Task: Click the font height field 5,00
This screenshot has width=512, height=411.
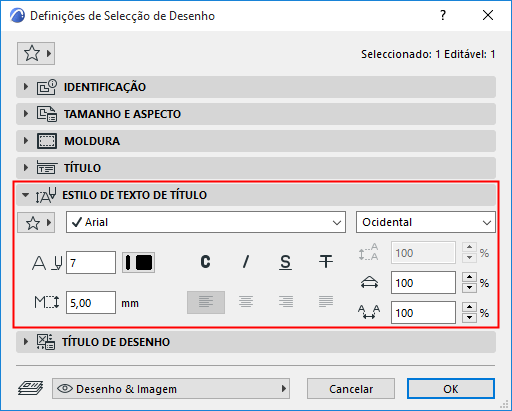Action: [x=91, y=303]
